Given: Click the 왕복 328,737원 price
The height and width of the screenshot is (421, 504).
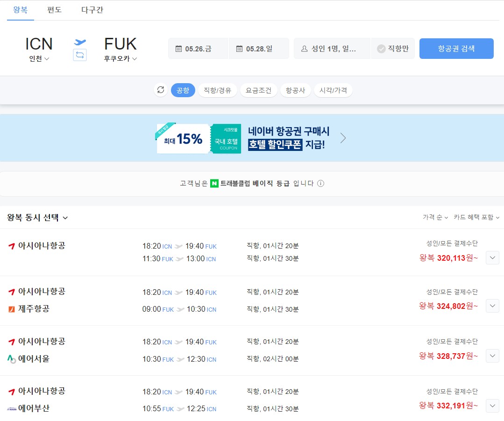Looking at the screenshot, I should [x=448, y=356].
